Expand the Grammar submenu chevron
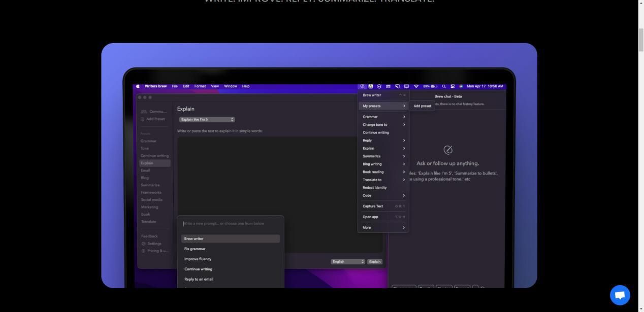 pos(404,117)
